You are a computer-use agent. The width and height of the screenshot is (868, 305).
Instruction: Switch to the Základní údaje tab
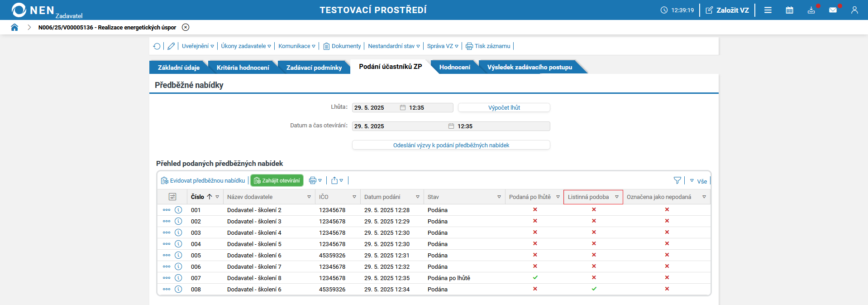[178, 67]
